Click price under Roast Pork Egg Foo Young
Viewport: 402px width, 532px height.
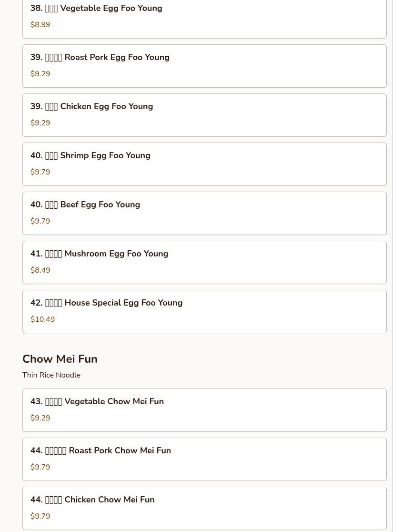tap(40, 74)
